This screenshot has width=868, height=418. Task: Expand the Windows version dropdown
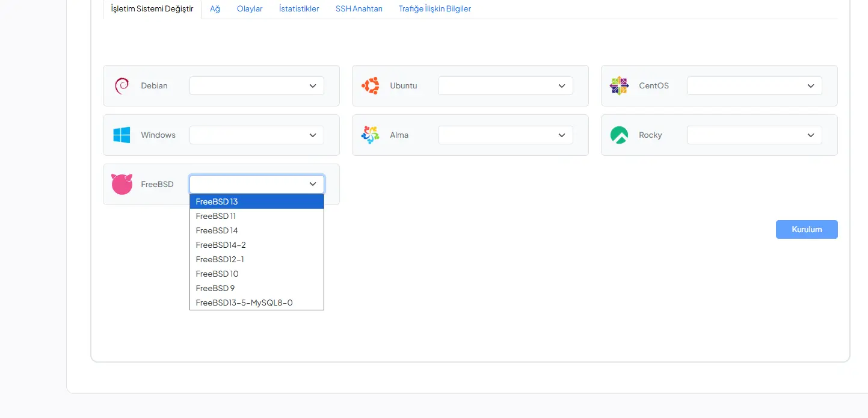(x=256, y=135)
